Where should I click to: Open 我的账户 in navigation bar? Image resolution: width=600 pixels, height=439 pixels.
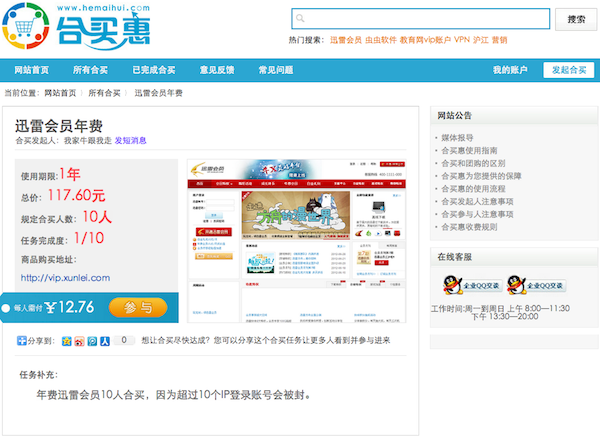[x=510, y=70]
